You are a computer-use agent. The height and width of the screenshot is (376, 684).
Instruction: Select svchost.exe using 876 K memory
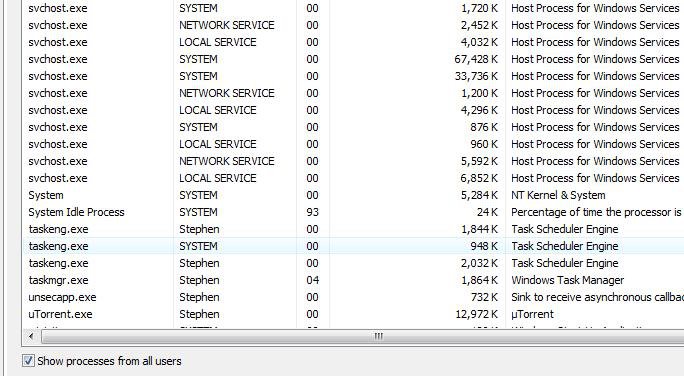(x=353, y=127)
